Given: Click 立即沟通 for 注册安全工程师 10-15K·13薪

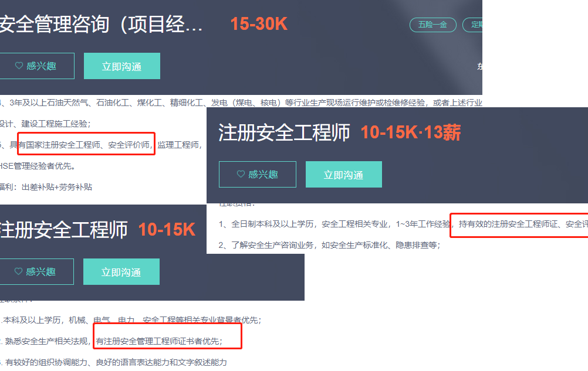Looking at the screenshot, I should [344, 174].
